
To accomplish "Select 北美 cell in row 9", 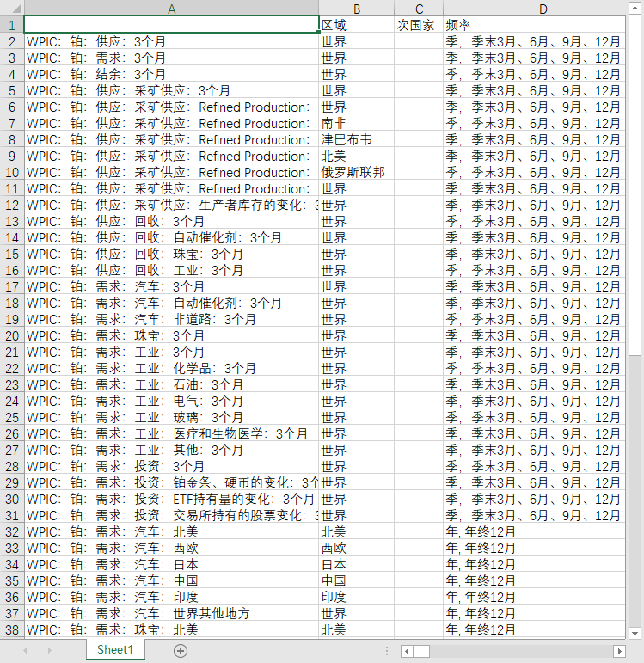I will (357, 156).
